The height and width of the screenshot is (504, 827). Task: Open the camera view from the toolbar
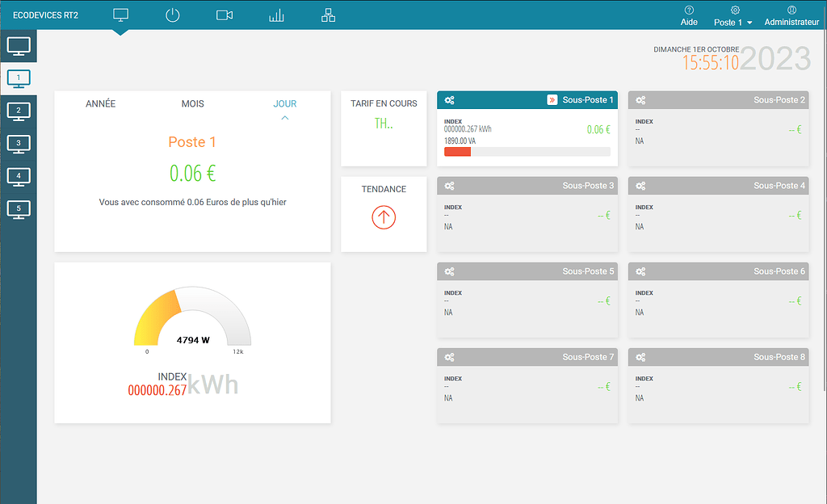click(x=224, y=14)
